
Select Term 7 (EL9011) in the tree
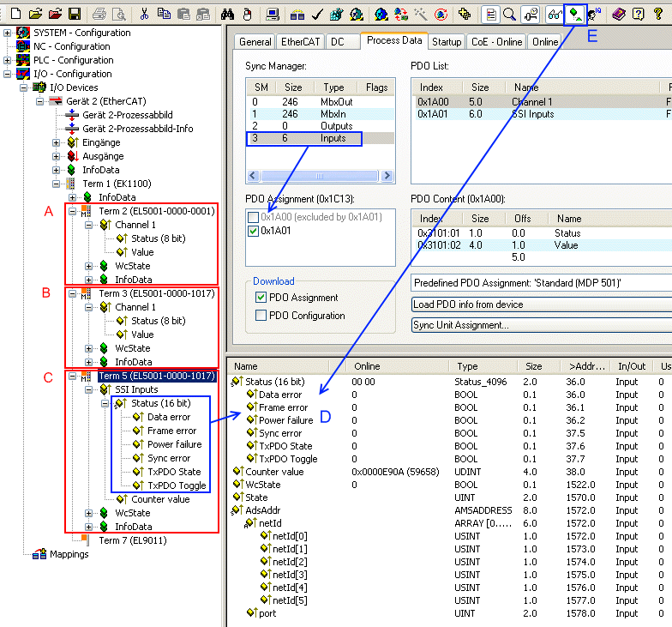pyautogui.click(x=132, y=540)
